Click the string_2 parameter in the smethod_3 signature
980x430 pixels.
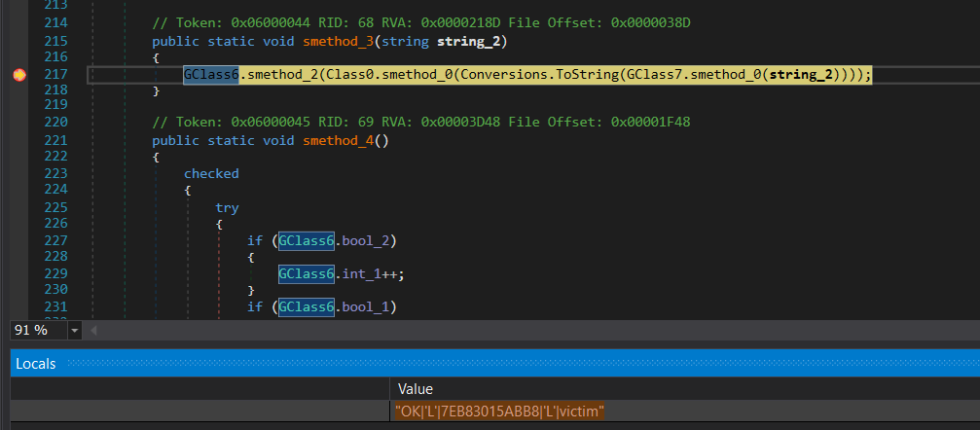pos(472,42)
